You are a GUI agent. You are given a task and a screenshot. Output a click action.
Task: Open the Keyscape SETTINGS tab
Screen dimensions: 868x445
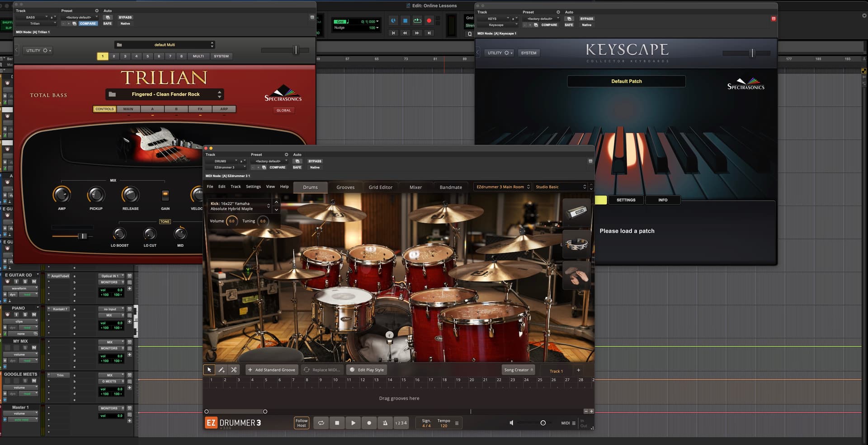pos(626,200)
